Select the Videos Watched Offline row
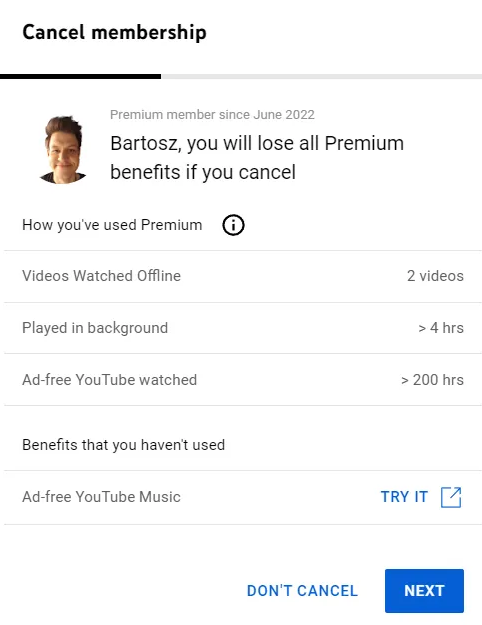The width and height of the screenshot is (482, 625). click(243, 276)
